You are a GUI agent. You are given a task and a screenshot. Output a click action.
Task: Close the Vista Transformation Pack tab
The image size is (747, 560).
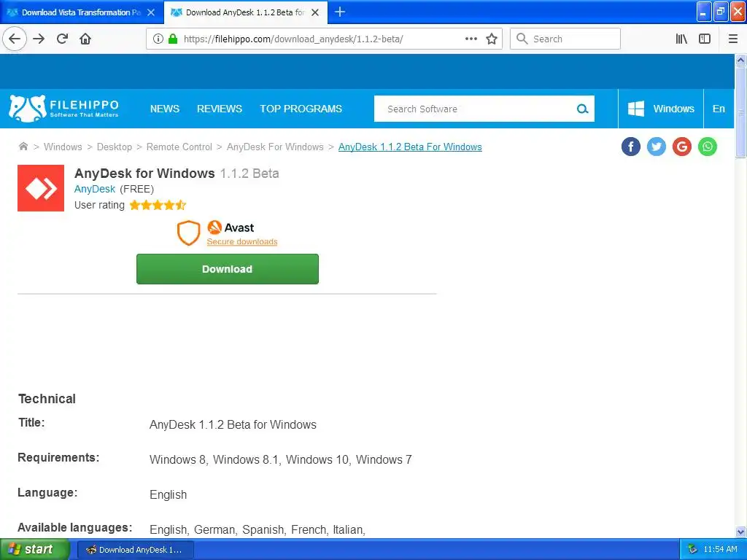151,12
